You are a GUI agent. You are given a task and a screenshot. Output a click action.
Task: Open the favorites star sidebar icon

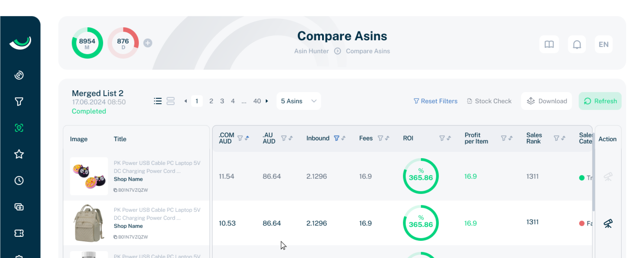(19, 154)
